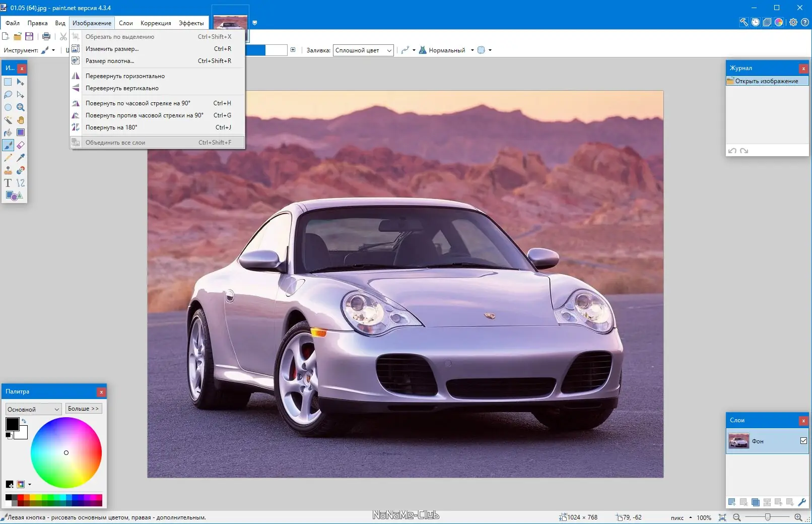This screenshot has height=524, width=812.
Task: Select the Lasso Select tool
Action: click(x=8, y=95)
